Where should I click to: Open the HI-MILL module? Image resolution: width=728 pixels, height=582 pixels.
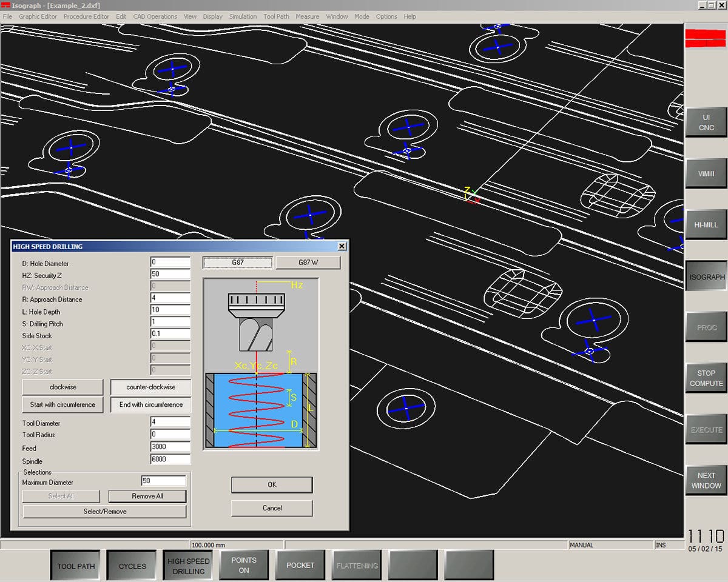coord(706,224)
